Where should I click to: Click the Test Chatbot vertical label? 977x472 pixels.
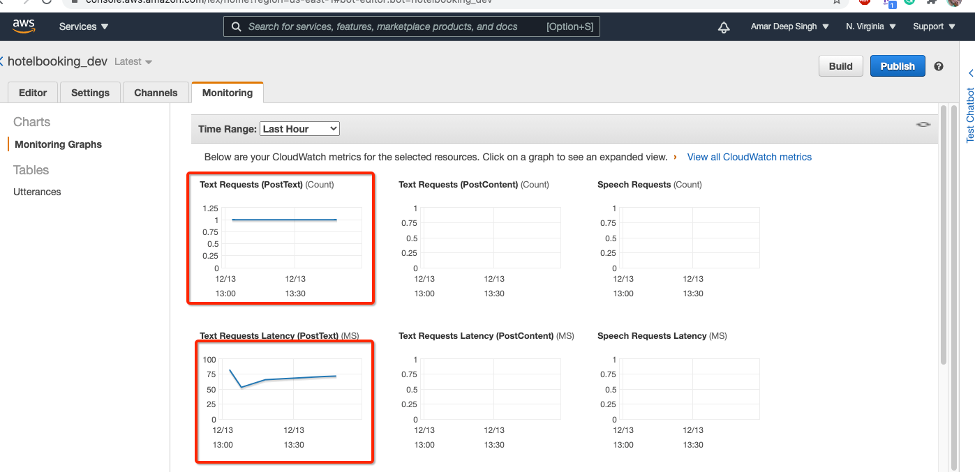tap(970, 115)
